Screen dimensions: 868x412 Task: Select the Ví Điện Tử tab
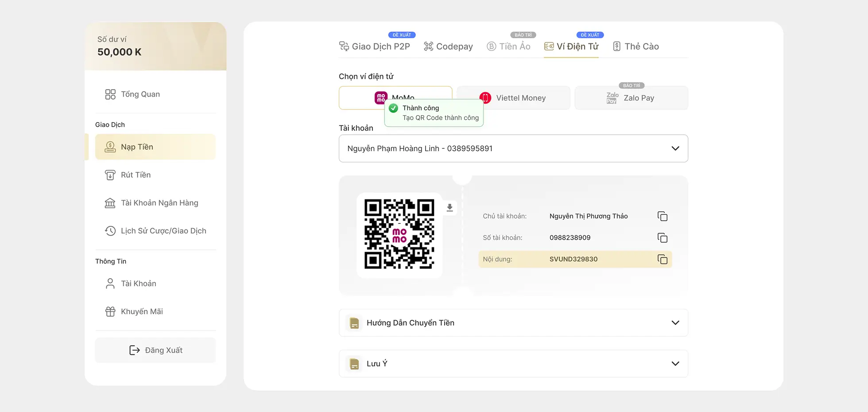coord(571,47)
